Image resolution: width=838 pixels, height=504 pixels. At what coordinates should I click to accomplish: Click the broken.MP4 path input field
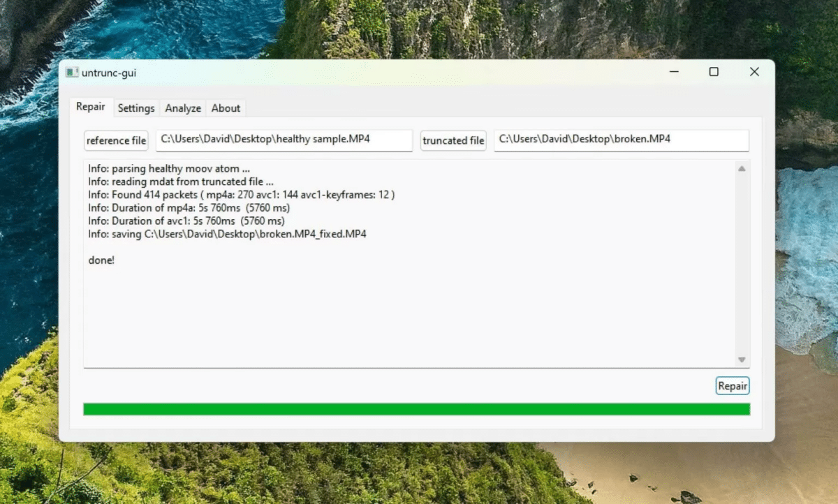(x=621, y=140)
